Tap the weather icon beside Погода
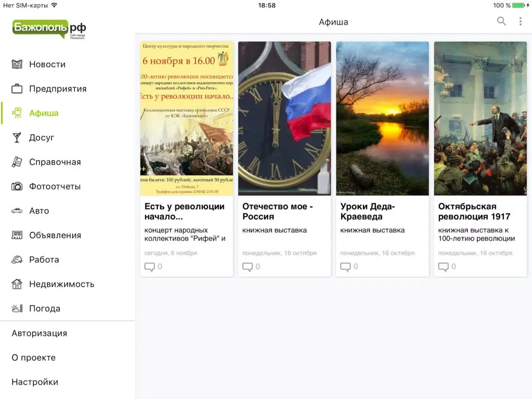 coord(17,309)
